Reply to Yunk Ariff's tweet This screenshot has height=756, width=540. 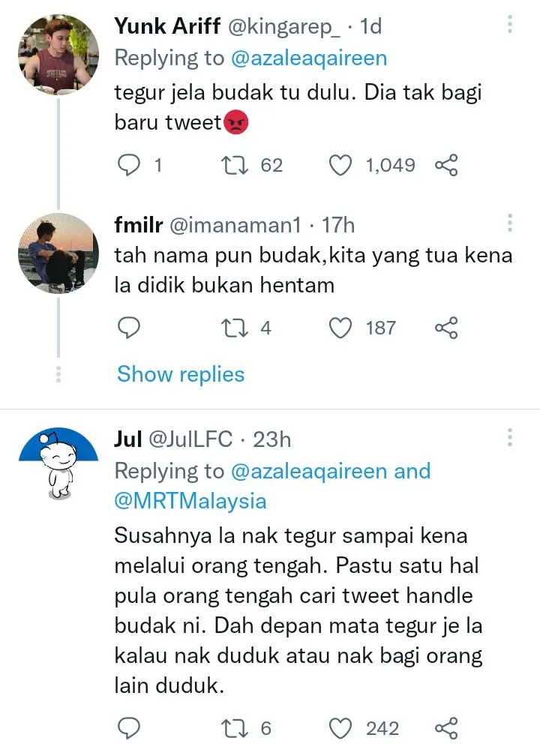[x=130, y=165]
